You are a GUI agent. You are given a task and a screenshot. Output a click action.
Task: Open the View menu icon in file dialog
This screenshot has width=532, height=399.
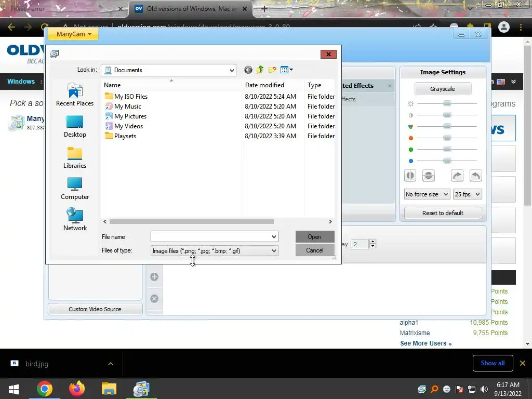coord(286,70)
